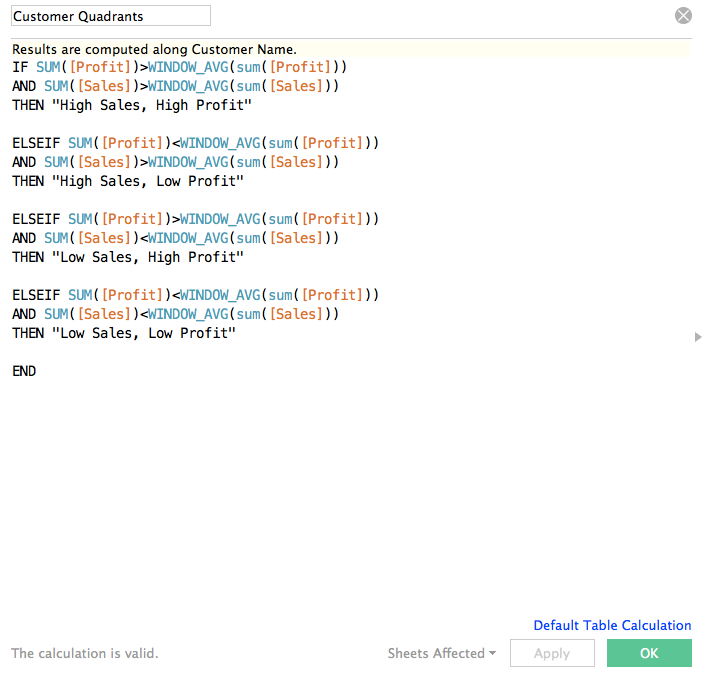The width and height of the screenshot is (702, 680).
Task: Expand the function reference side panel arrow
Action: tap(698, 338)
